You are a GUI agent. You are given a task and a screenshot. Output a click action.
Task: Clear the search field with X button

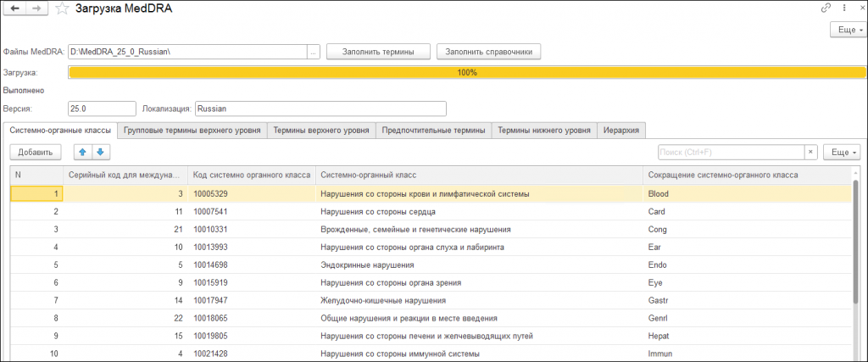(x=811, y=153)
